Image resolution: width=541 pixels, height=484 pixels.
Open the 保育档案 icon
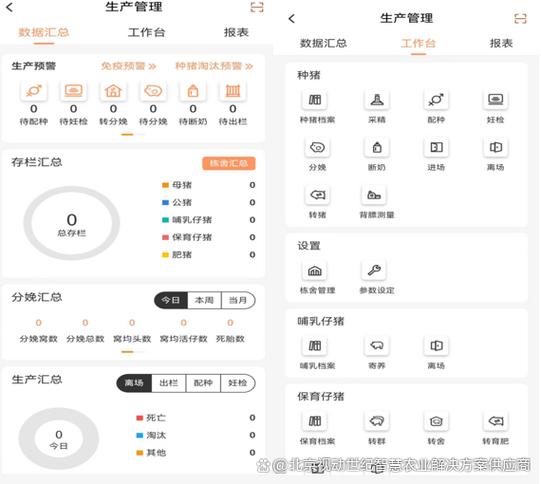pos(315,421)
